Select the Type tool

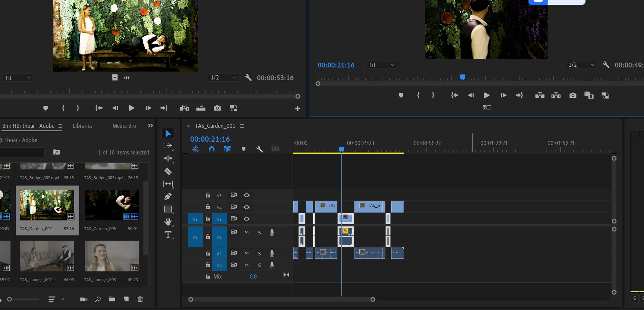[168, 235]
